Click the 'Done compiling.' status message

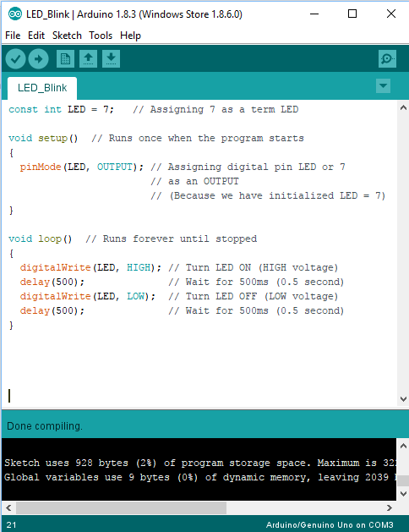click(45, 426)
